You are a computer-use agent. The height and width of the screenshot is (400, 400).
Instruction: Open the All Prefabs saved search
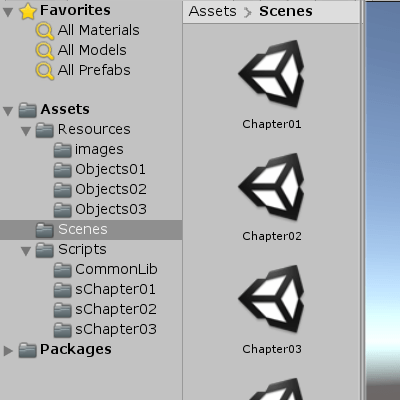pyautogui.click(x=83, y=70)
